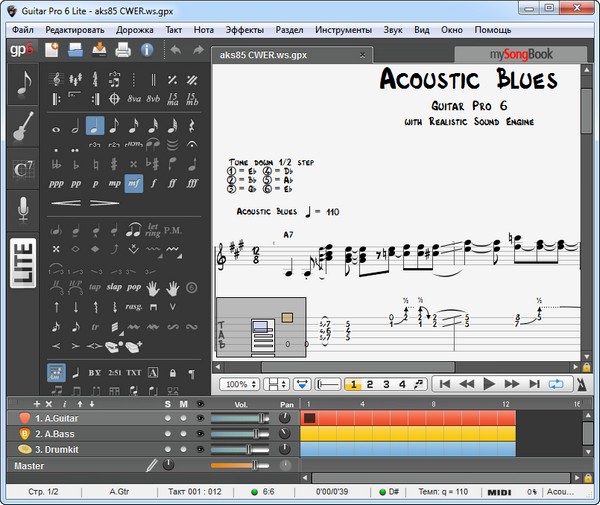Screen dimensions: 600x505
Task: Open the guitar instrument panel
Action: [24, 128]
